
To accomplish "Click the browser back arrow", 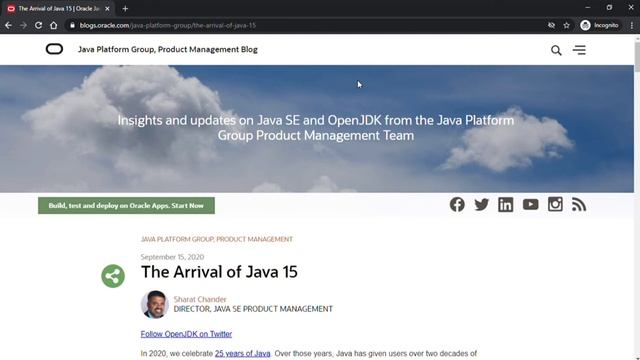I will point(8,25).
